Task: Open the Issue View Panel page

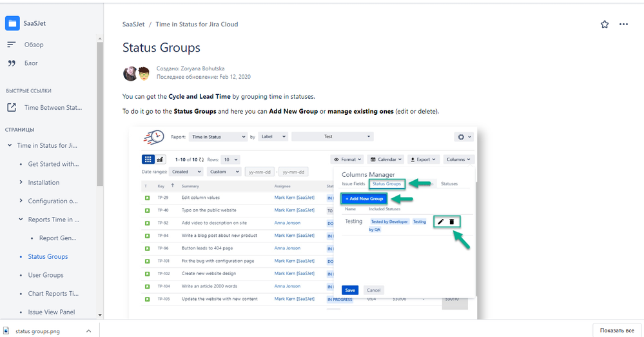Action: [52, 312]
